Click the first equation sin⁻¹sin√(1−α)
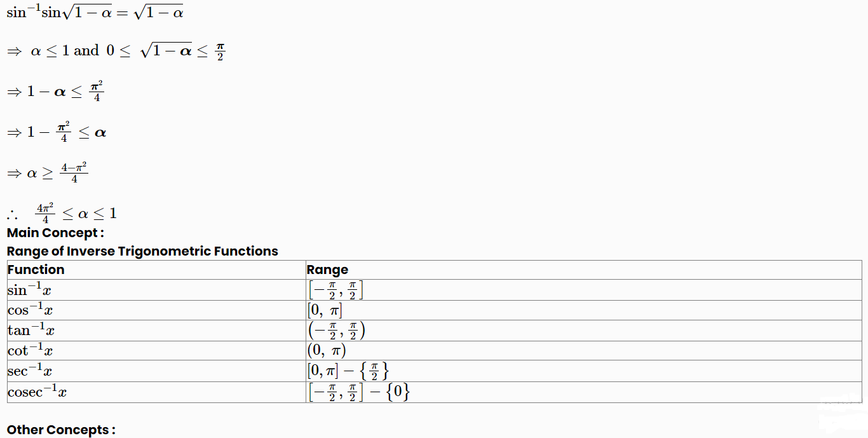 (95, 13)
